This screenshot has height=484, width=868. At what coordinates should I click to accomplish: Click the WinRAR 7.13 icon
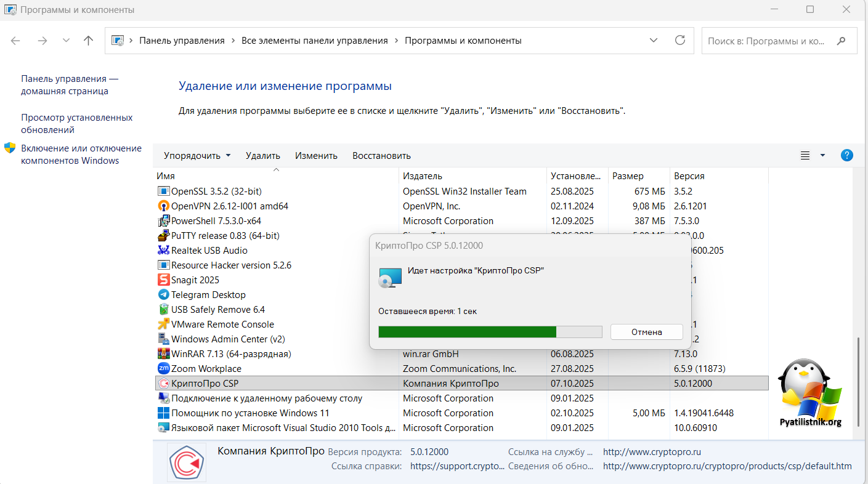click(x=163, y=354)
